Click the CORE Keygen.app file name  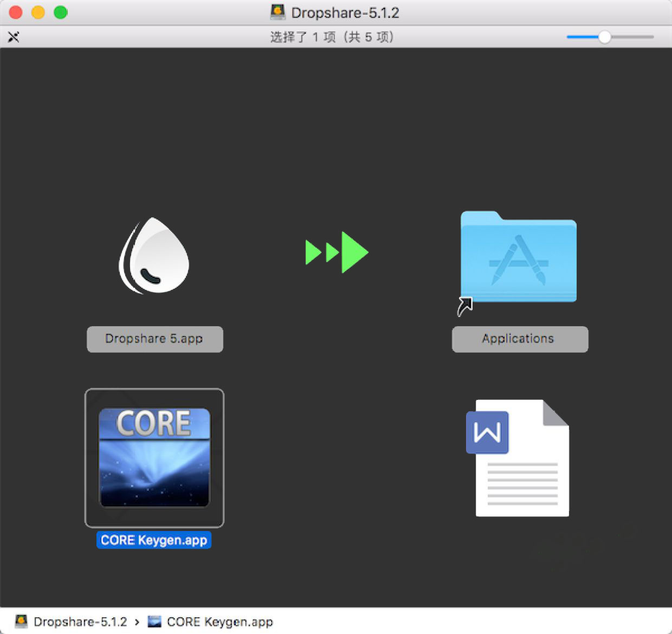(154, 540)
